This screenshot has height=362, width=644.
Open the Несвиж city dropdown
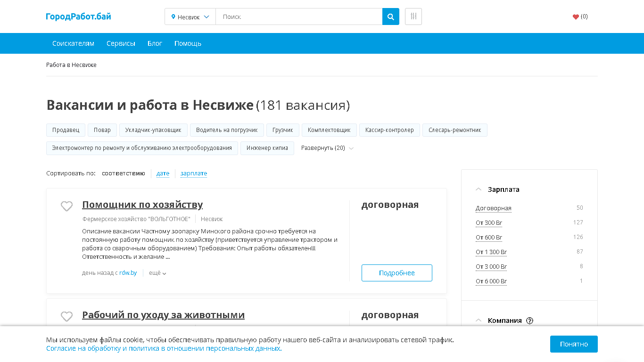[x=190, y=16]
